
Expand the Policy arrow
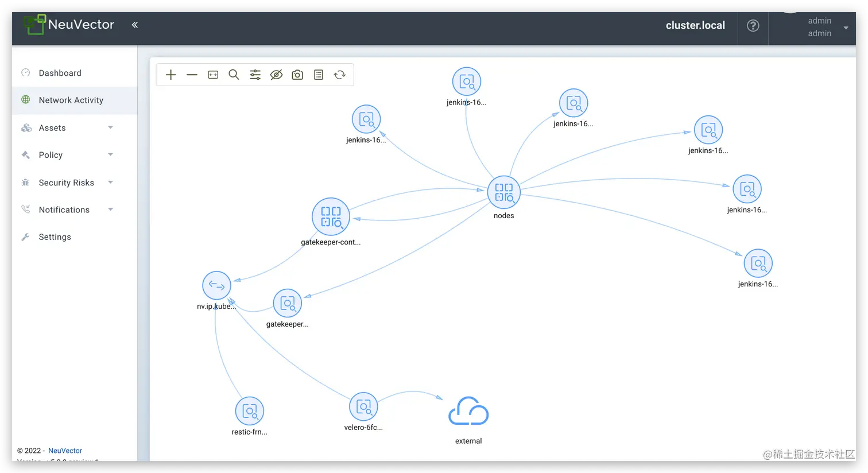click(110, 154)
